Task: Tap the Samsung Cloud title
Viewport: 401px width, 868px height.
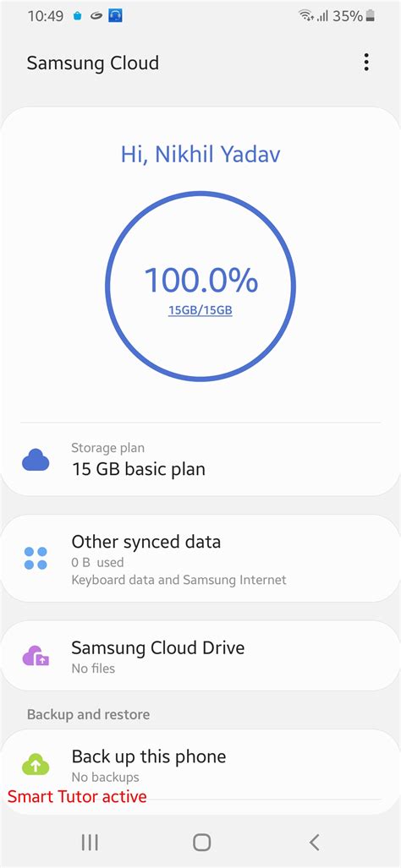Action: [x=93, y=63]
